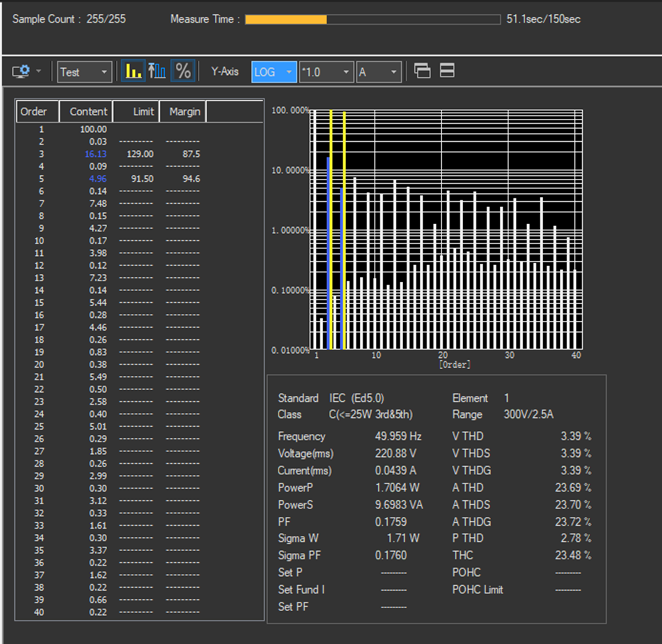Click the Limit column header
The image size is (662, 644).
(x=136, y=111)
